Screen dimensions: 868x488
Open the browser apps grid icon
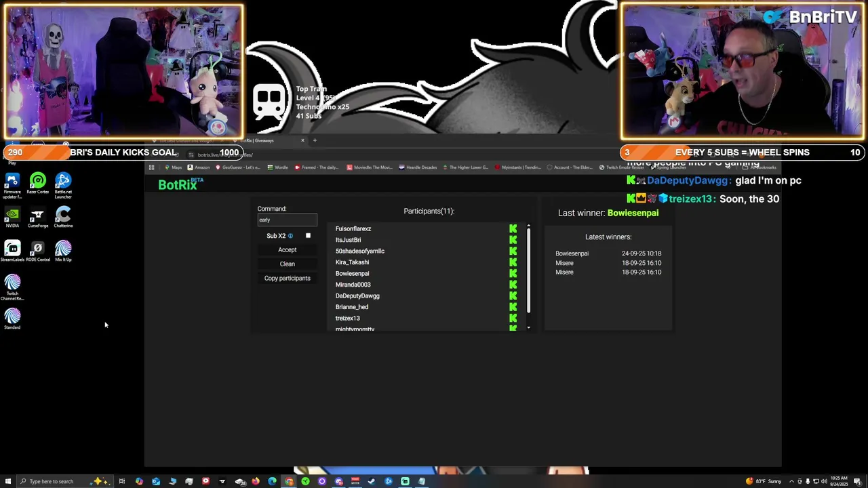pyautogui.click(x=151, y=167)
